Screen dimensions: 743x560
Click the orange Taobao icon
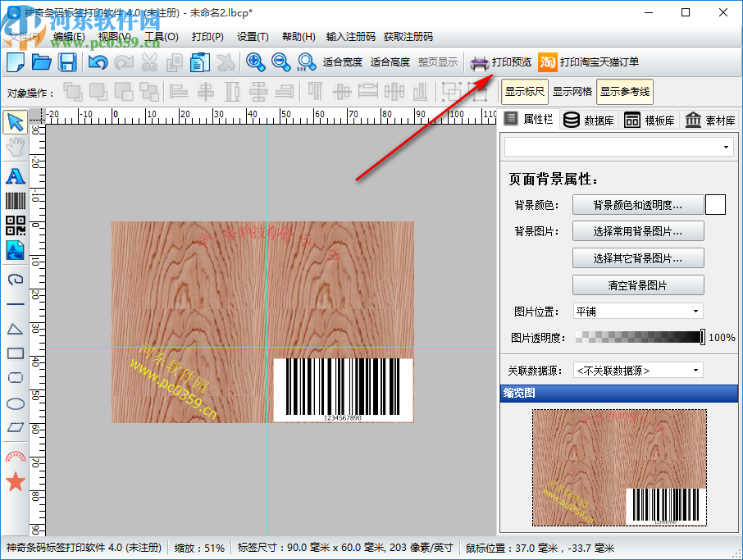pyautogui.click(x=547, y=62)
